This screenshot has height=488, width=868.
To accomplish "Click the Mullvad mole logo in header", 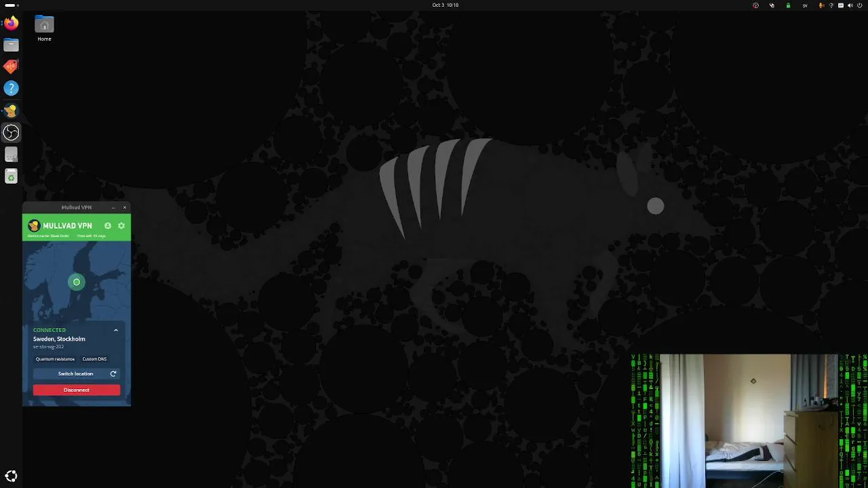I will click(x=34, y=226).
